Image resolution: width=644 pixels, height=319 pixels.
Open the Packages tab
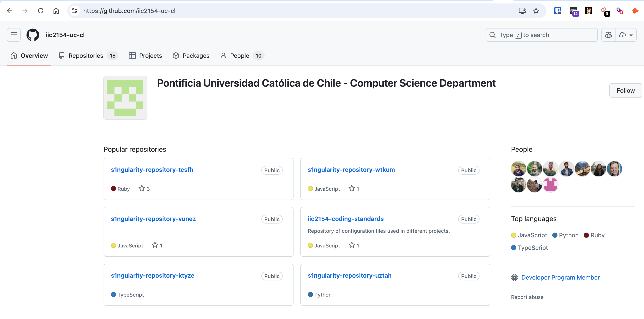tap(191, 56)
